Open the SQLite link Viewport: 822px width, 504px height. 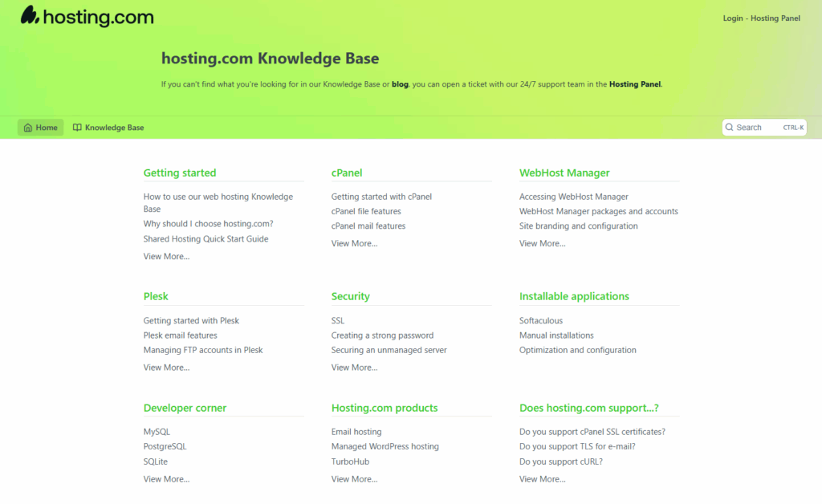(155, 461)
